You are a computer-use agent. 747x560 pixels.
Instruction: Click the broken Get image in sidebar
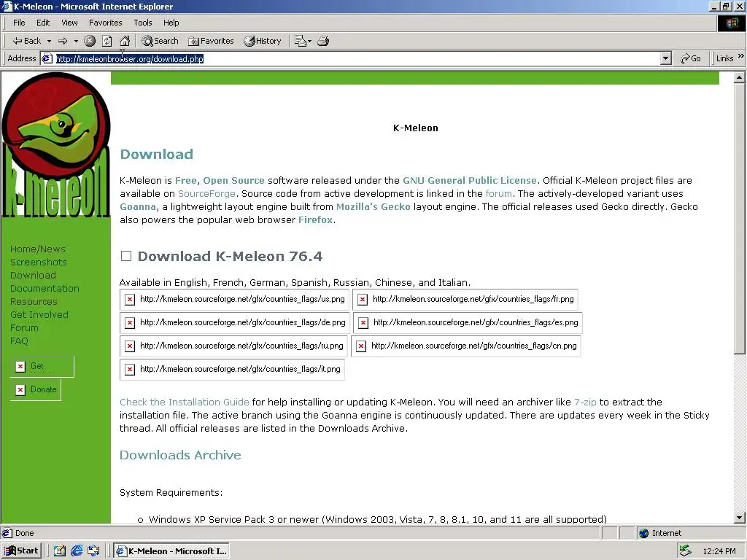click(42, 367)
